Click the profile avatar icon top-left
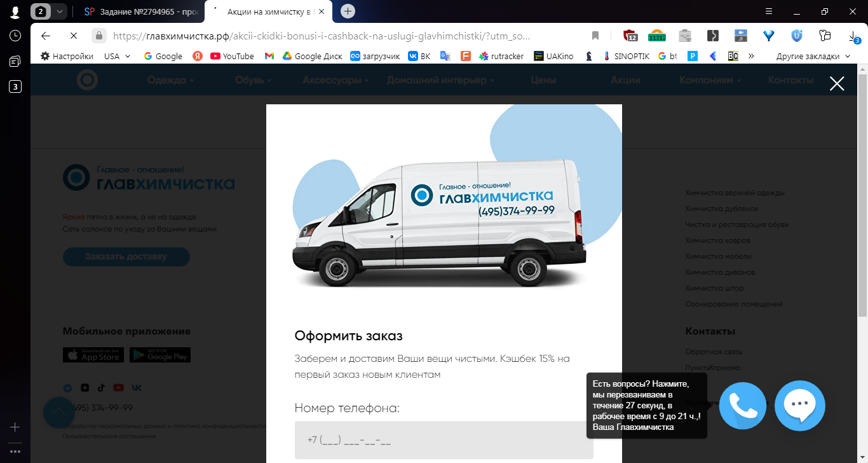 point(15,11)
